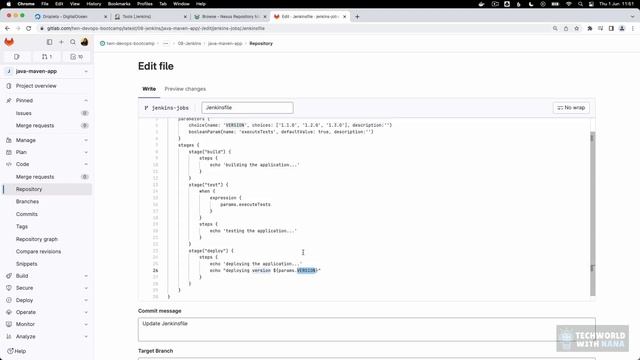Image resolution: width=640 pixels, height=360 pixels.
Task: Switch to the Preview changes tab
Action: (x=185, y=89)
